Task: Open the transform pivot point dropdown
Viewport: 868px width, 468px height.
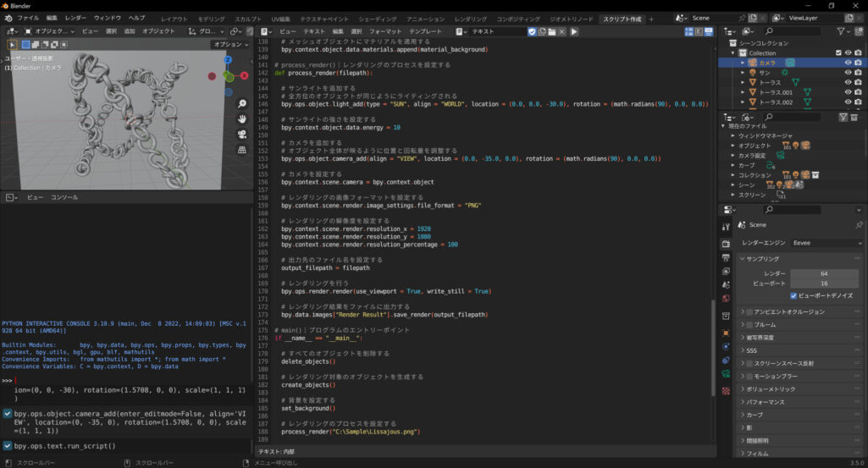Action: (x=237, y=31)
